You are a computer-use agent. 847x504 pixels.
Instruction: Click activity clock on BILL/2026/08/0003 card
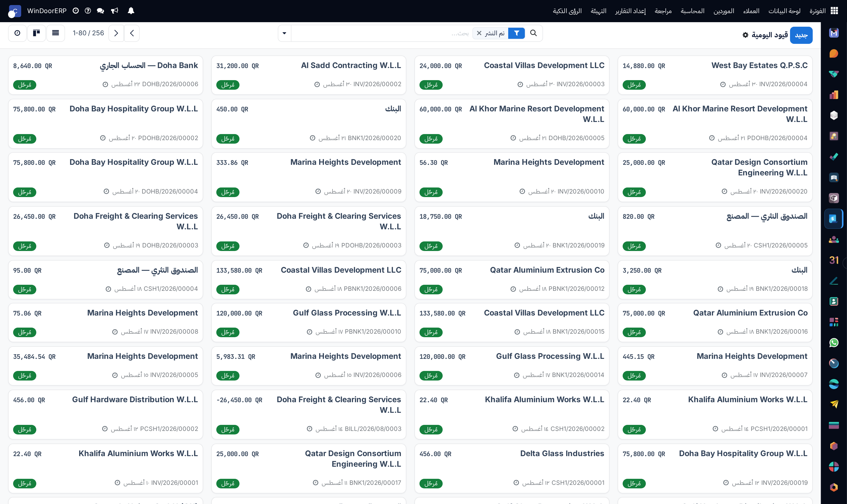click(x=309, y=429)
